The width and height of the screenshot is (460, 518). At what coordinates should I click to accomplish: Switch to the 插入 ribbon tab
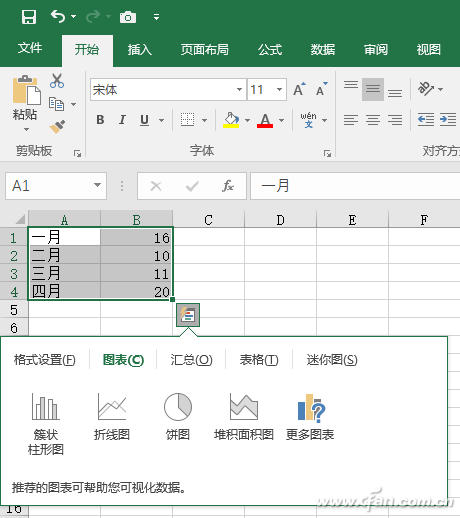[140, 50]
